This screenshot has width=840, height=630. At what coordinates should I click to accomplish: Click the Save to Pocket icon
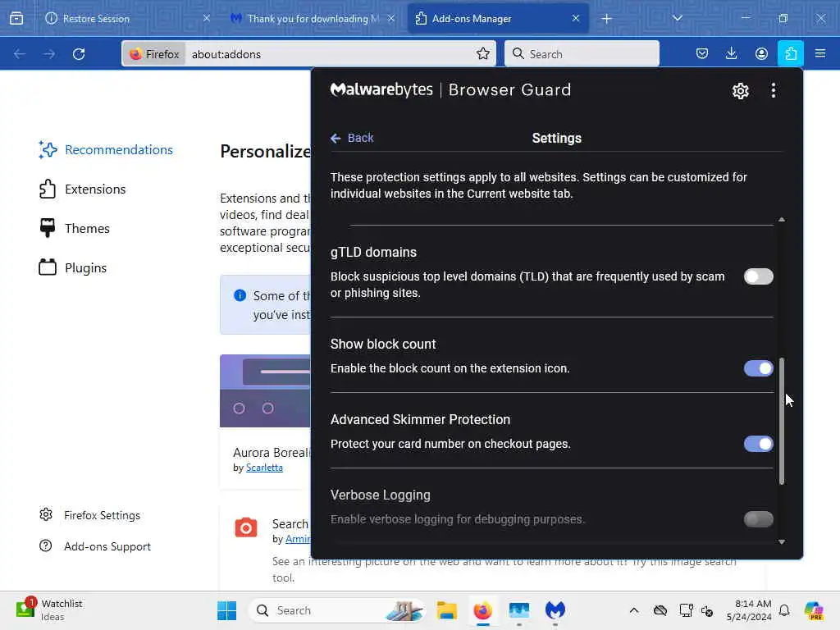(x=702, y=53)
